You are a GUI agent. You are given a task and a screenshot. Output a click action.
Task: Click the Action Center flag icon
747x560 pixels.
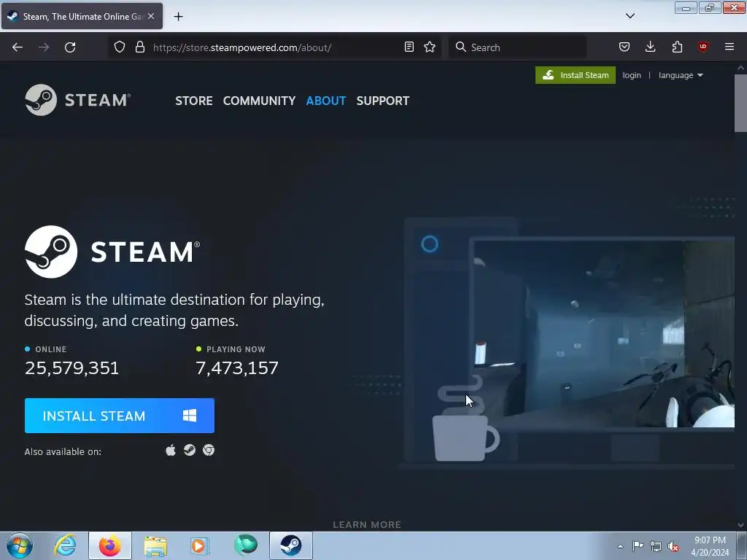[x=638, y=546]
